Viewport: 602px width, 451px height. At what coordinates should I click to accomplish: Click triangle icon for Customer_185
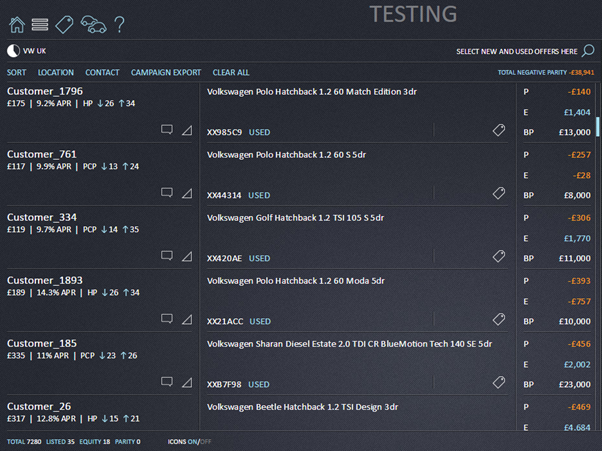[187, 382]
